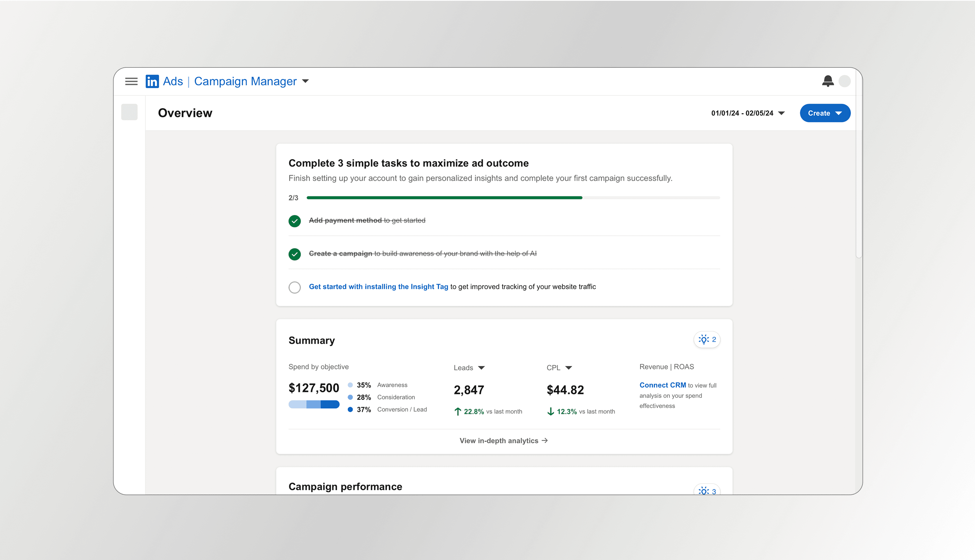Open Summary insights lightbulb badge showing 2

point(707,339)
